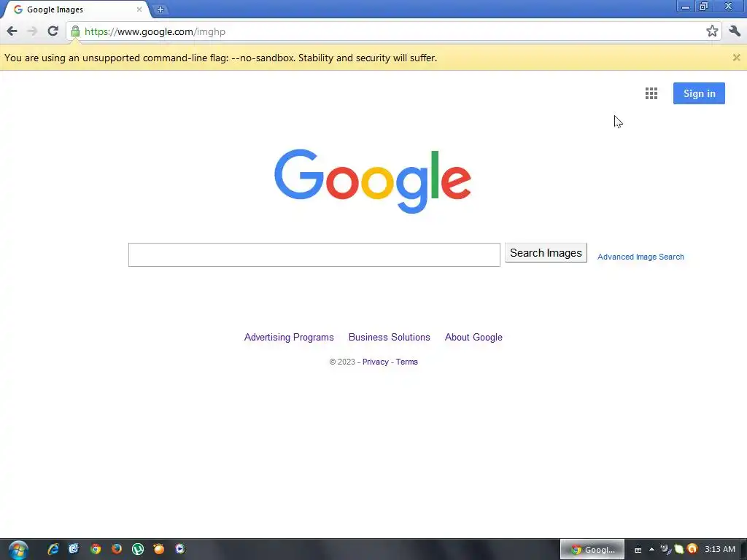Open the Windows Start menu
747x560 pixels.
point(18,550)
